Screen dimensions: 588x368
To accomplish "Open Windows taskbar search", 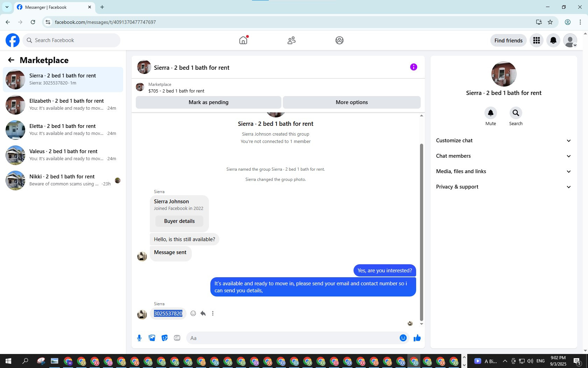I will 25,361.
